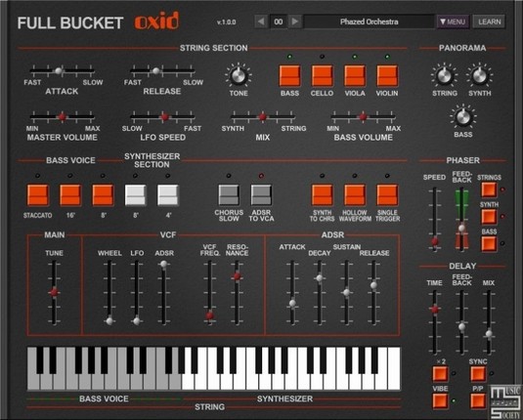The image size is (523, 420).
Task: Open the MENU dropdown
Action: (453, 22)
